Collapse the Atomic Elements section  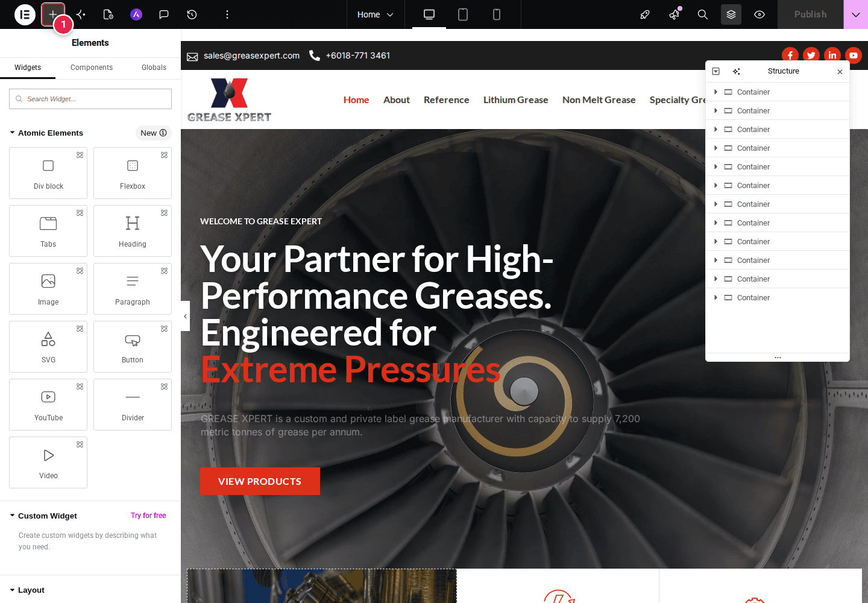pos(12,133)
